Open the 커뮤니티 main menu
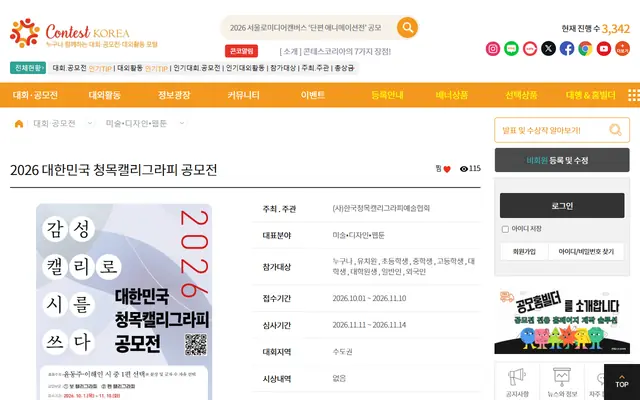640x400 pixels. 244,96
